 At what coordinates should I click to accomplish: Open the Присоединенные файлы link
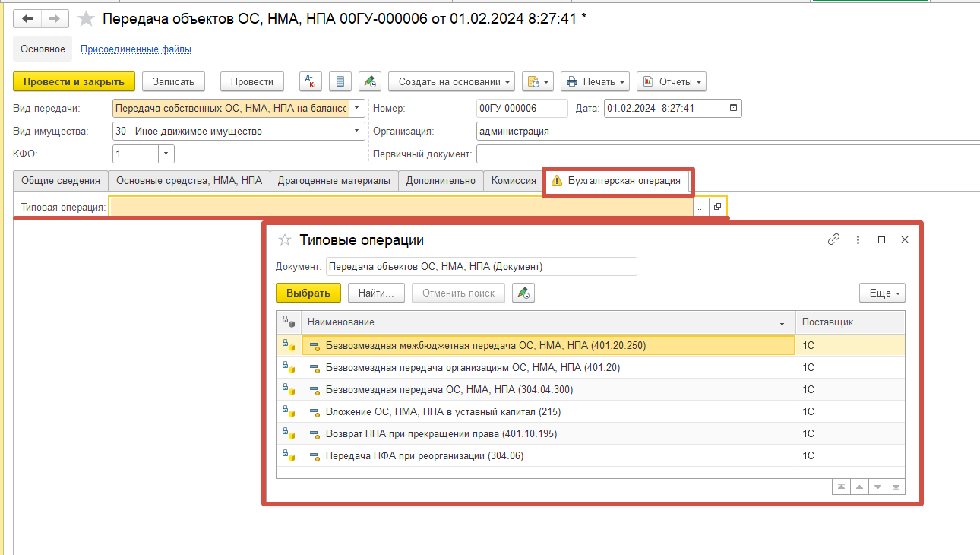coord(136,49)
